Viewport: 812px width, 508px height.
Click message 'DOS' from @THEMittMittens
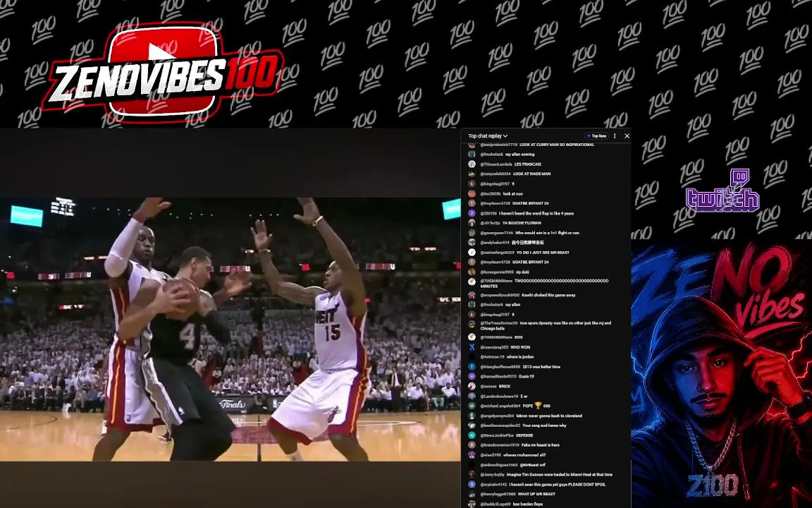point(518,337)
